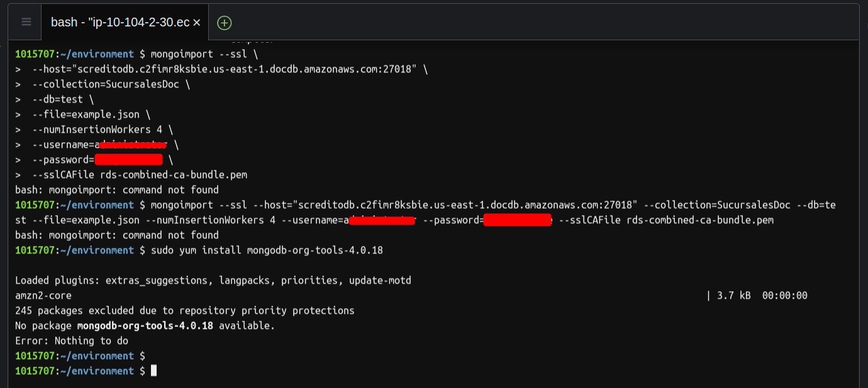Screen dimensions: 868x388
Task: Click the empty second-to-last prompt line
Action: click(81, 356)
